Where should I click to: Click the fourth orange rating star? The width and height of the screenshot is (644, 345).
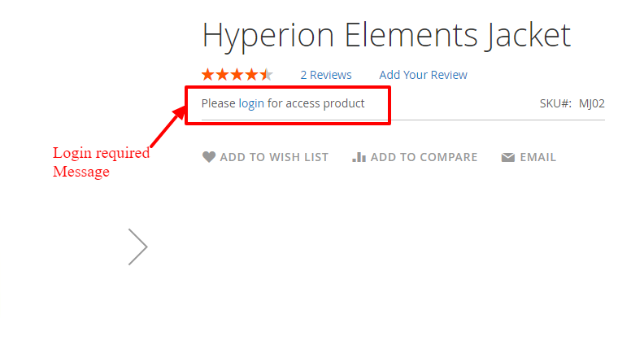251,75
